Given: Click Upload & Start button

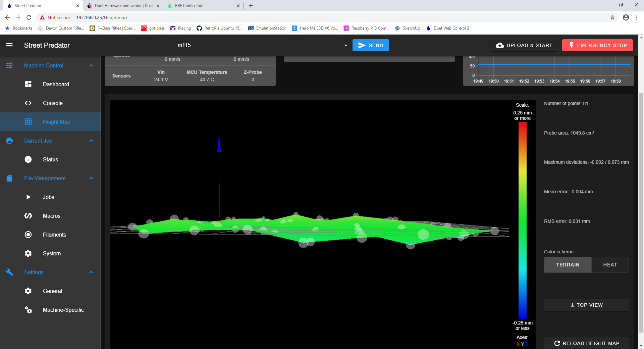Looking at the screenshot, I should [524, 45].
